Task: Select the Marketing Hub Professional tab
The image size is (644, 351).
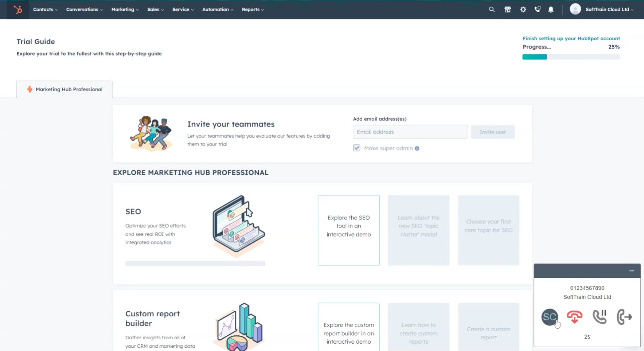Action: tap(65, 89)
